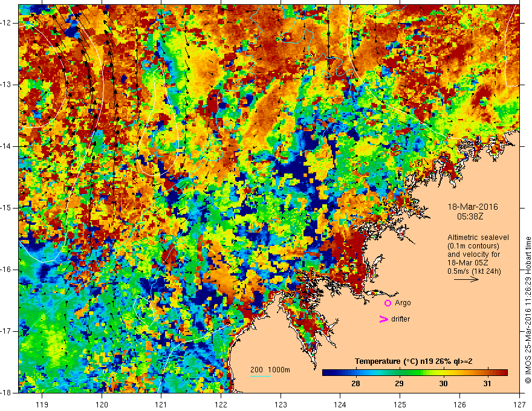The height and width of the screenshot is (411, 532).
Task: Click longitude label '126' on the axis
Action: 459,404
